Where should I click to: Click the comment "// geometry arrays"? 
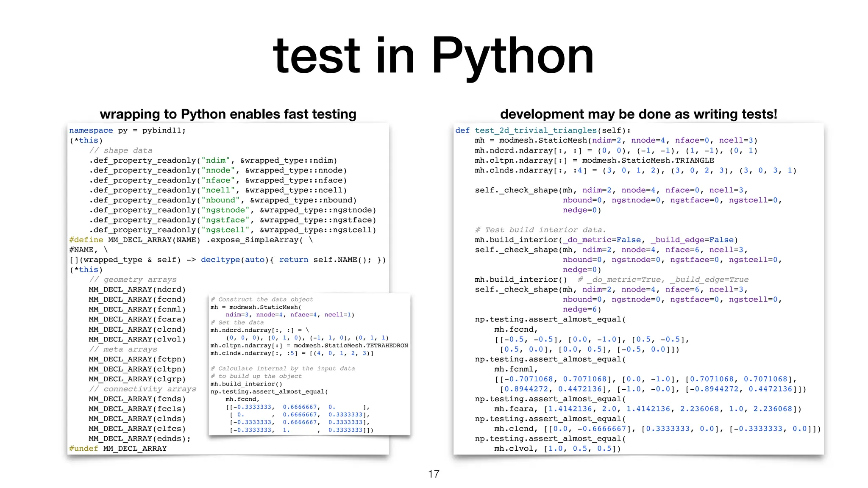133,280
